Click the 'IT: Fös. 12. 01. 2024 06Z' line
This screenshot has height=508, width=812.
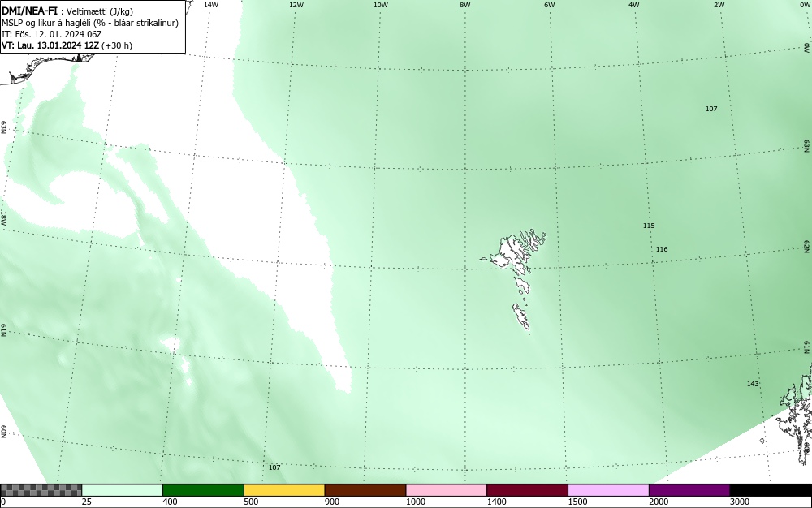(x=52, y=34)
